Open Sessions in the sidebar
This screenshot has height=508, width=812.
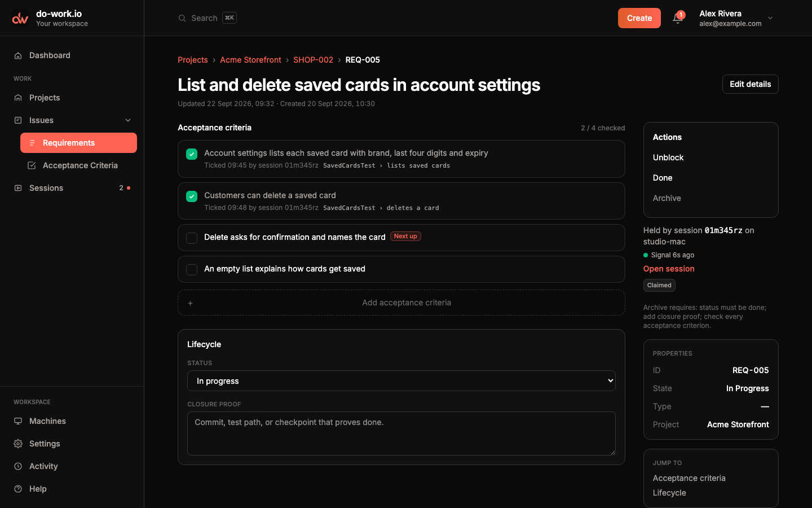(x=72, y=188)
